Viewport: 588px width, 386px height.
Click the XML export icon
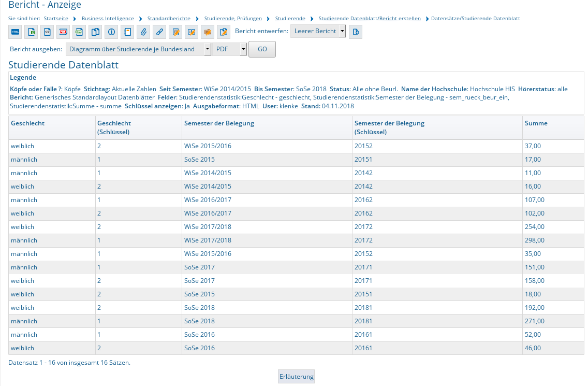click(47, 32)
